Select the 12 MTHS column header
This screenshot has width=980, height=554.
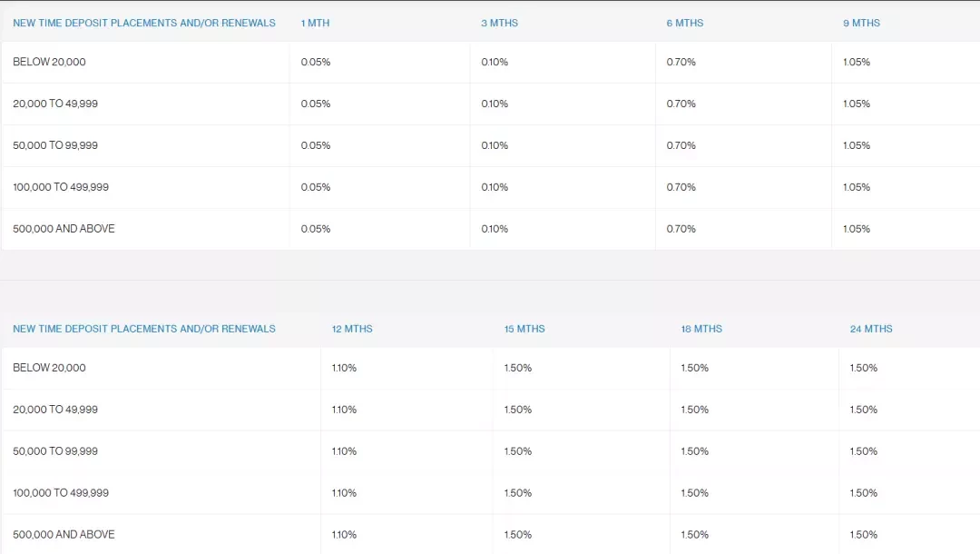(352, 329)
